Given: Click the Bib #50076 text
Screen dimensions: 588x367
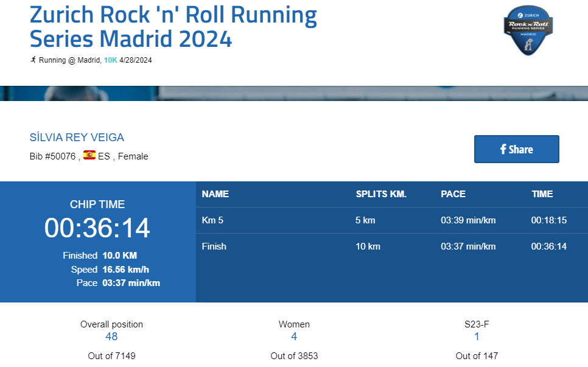Looking at the screenshot, I should pyautogui.click(x=52, y=156).
